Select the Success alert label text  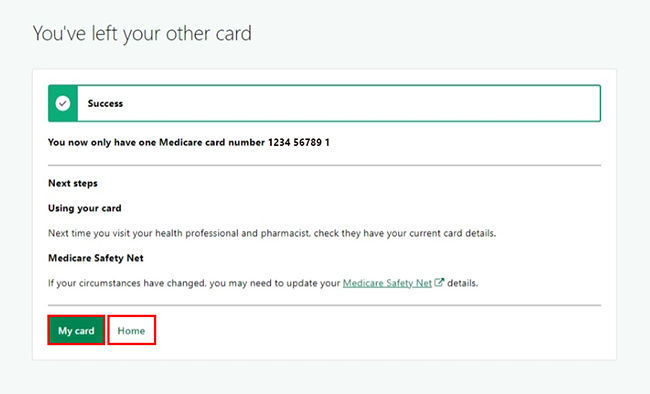tap(105, 104)
